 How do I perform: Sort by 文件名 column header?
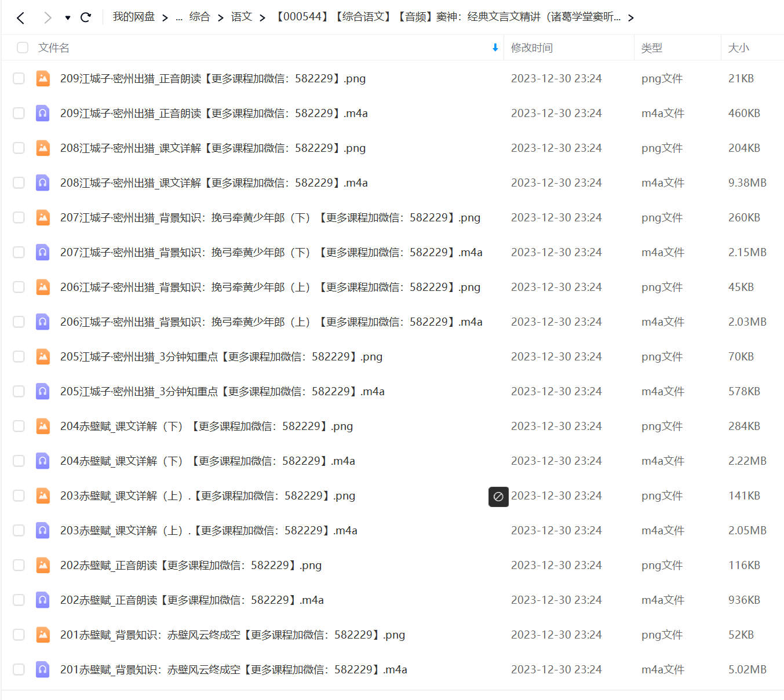tap(54, 48)
